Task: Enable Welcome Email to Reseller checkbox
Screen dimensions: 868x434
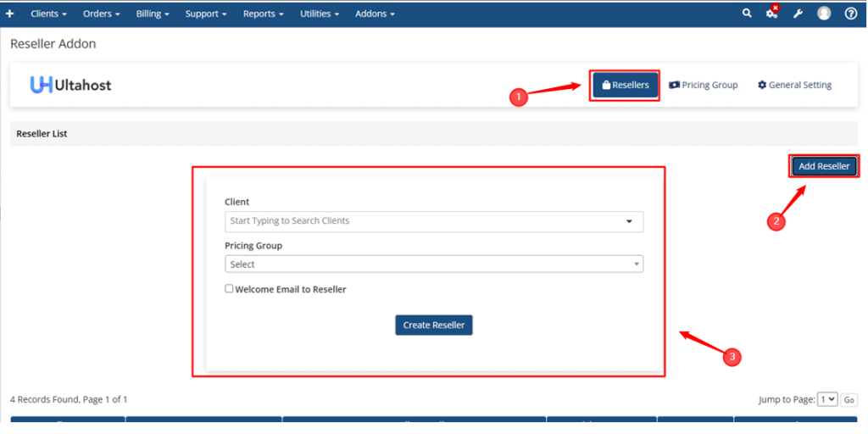Action: pos(229,289)
